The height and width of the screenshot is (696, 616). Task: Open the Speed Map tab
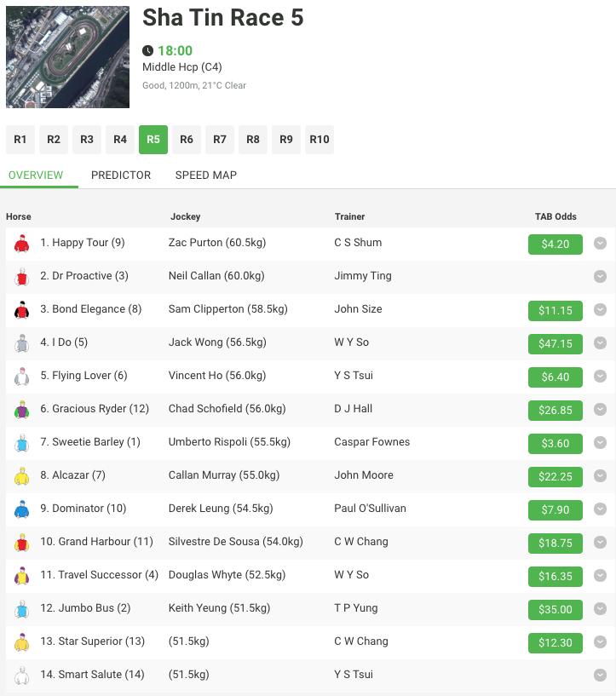click(206, 175)
